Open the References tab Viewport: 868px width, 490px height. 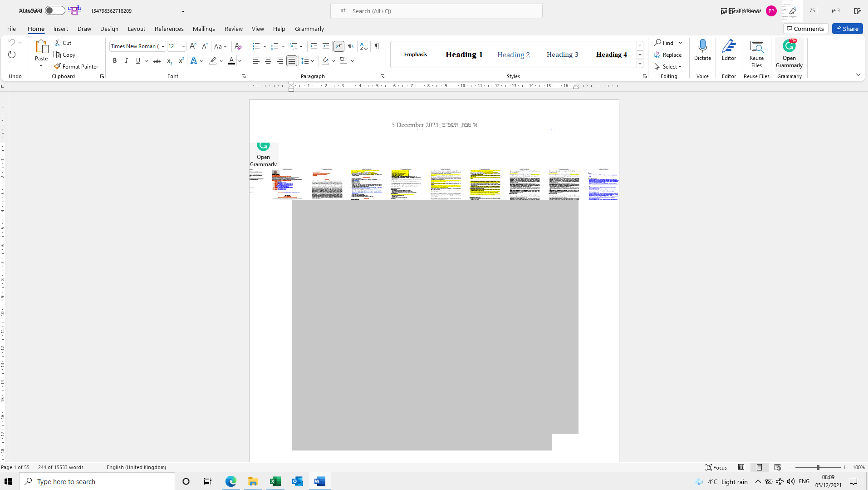[x=169, y=29]
